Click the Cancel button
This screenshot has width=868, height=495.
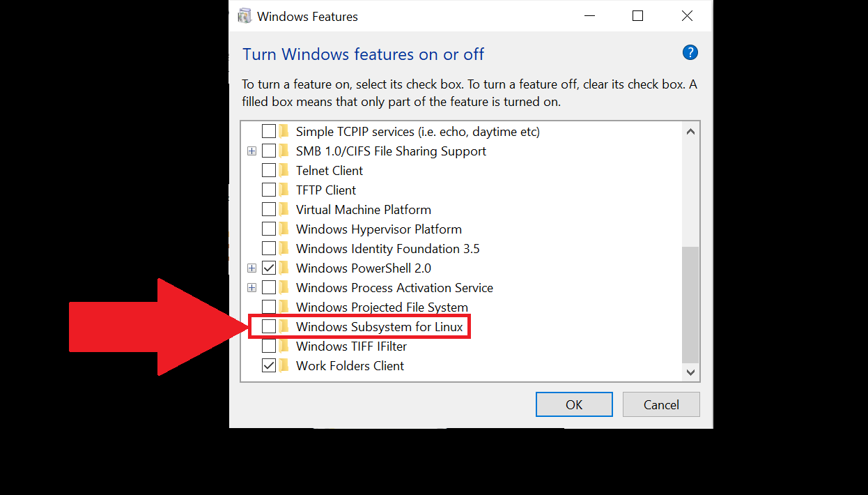point(661,404)
